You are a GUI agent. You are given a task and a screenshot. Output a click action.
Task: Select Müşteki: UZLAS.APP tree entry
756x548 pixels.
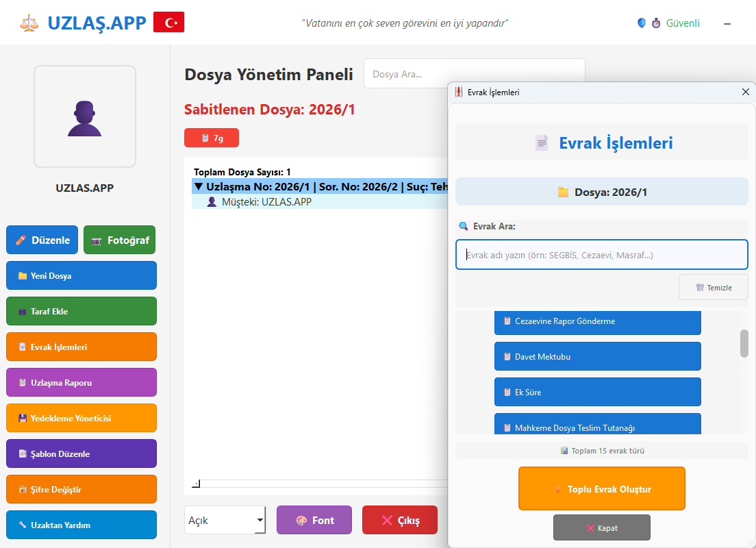[x=266, y=202]
